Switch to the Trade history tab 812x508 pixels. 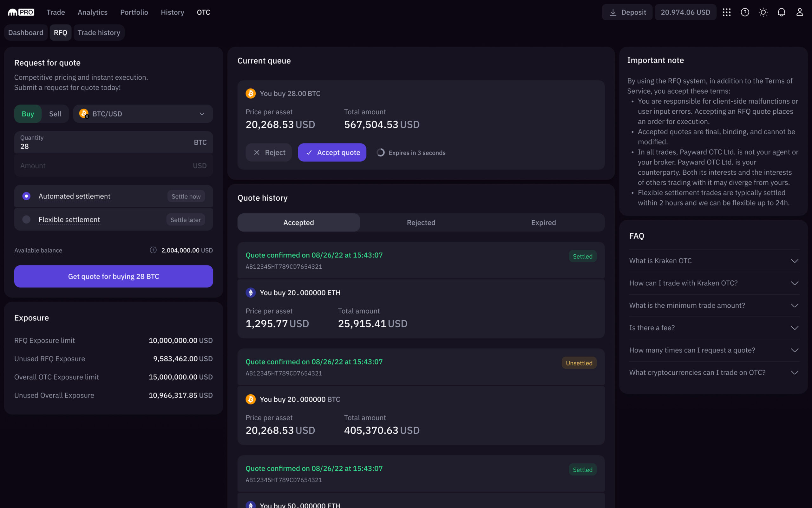coord(99,33)
